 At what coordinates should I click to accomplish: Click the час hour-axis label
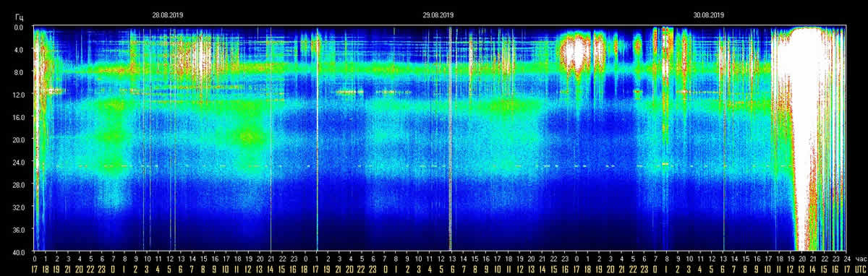pos(860,258)
